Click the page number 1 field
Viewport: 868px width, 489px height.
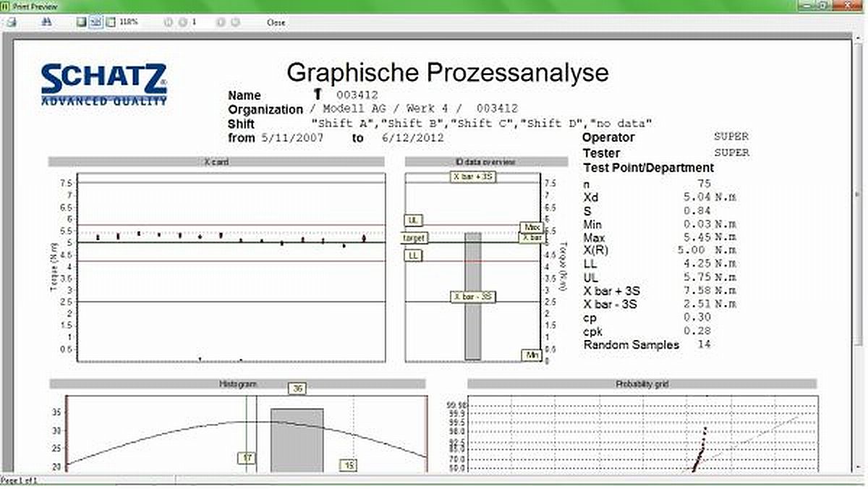194,22
